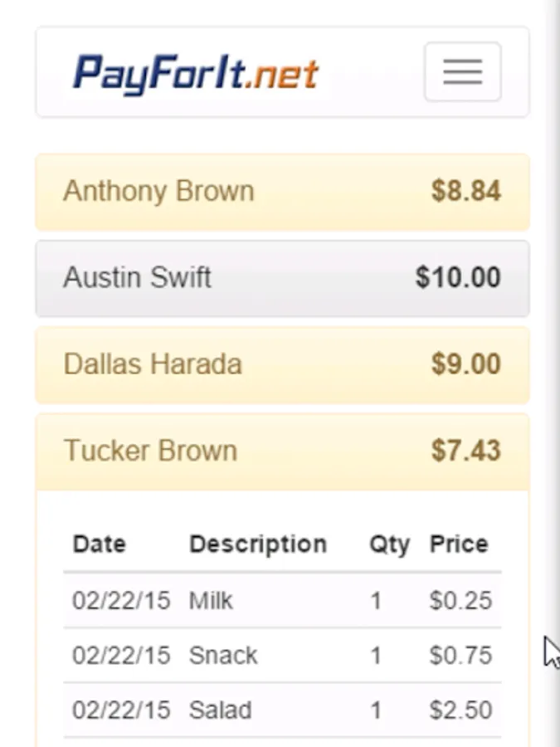
Task: Click the Price column header
Action: 459,544
